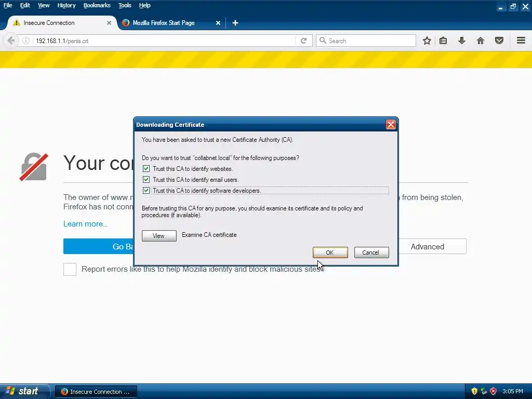The image size is (532, 399).
Task: Click the Firefox icon on the taskbar button
Action: click(x=64, y=392)
